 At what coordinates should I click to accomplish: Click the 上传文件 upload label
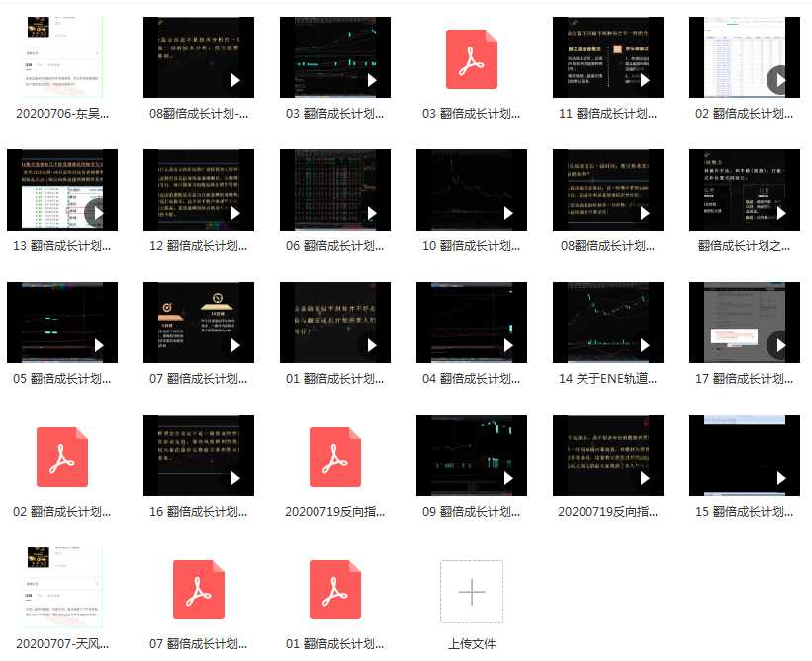click(x=471, y=644)
